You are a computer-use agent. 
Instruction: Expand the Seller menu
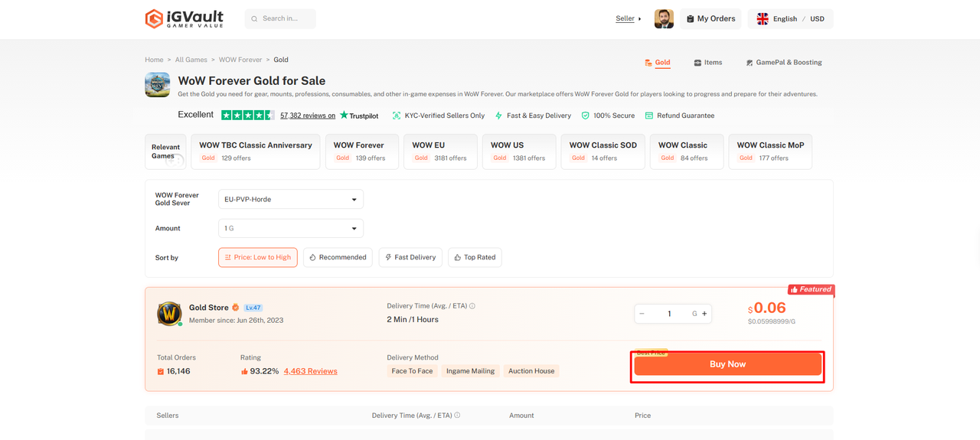tap(629, 18)
